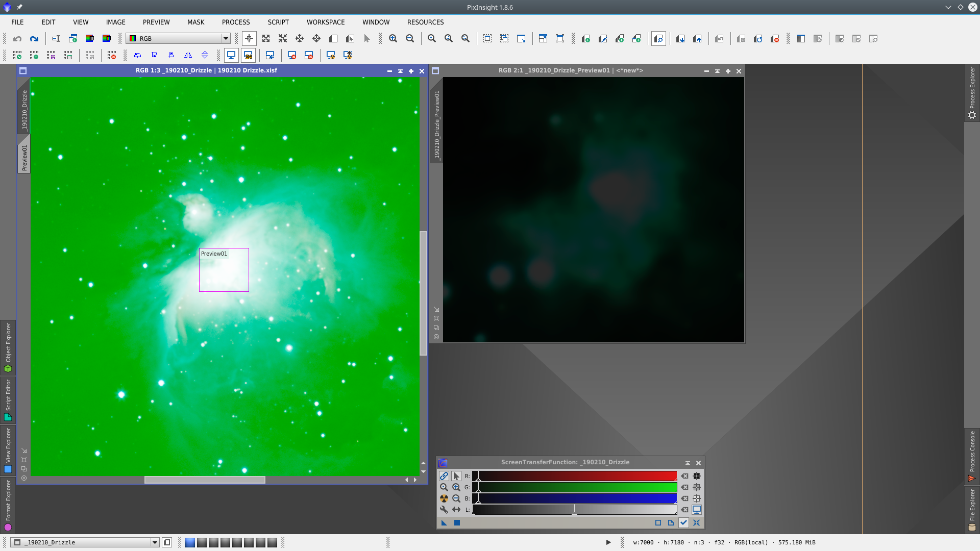
Task: Click the L luminance midtones slider bar
Action: 574,510
